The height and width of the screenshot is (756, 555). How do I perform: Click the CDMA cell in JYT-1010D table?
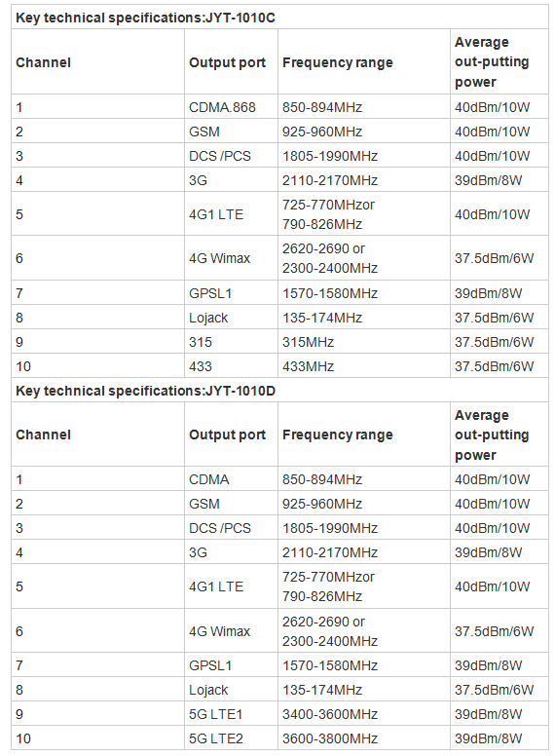(232, 478)
